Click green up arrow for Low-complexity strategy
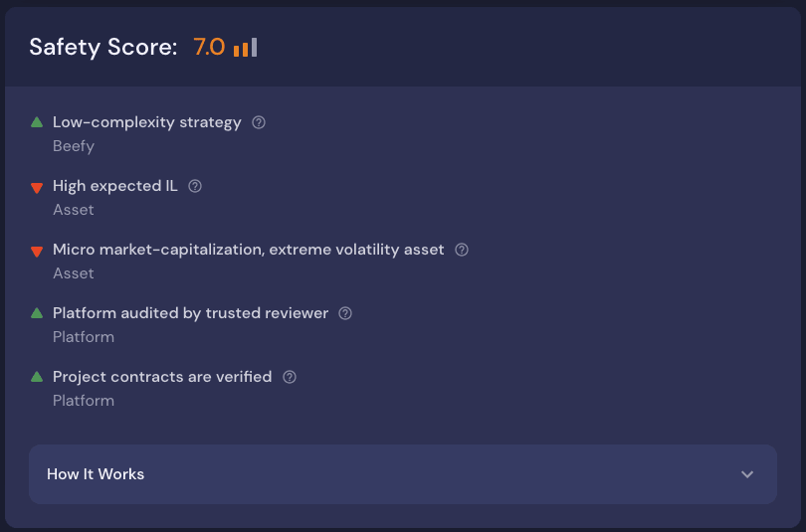806x532 pixels. [37, 122]
